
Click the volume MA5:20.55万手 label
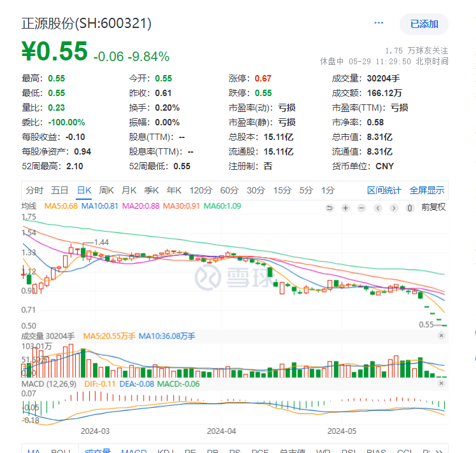coord(109,336)
